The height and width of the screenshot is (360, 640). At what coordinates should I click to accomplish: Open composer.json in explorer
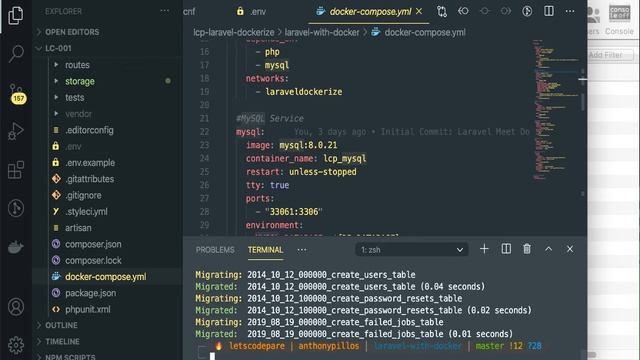point(93,244)
